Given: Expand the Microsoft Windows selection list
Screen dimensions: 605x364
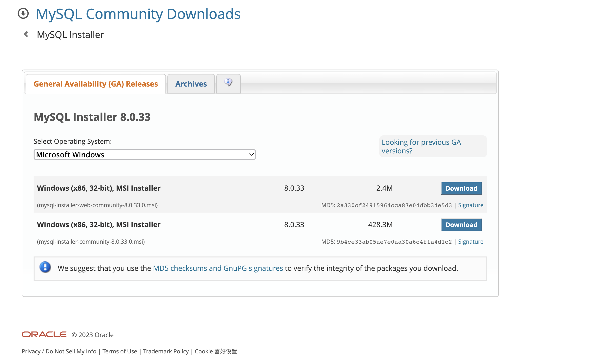Looking at the screenshot, I should [144, 154].
